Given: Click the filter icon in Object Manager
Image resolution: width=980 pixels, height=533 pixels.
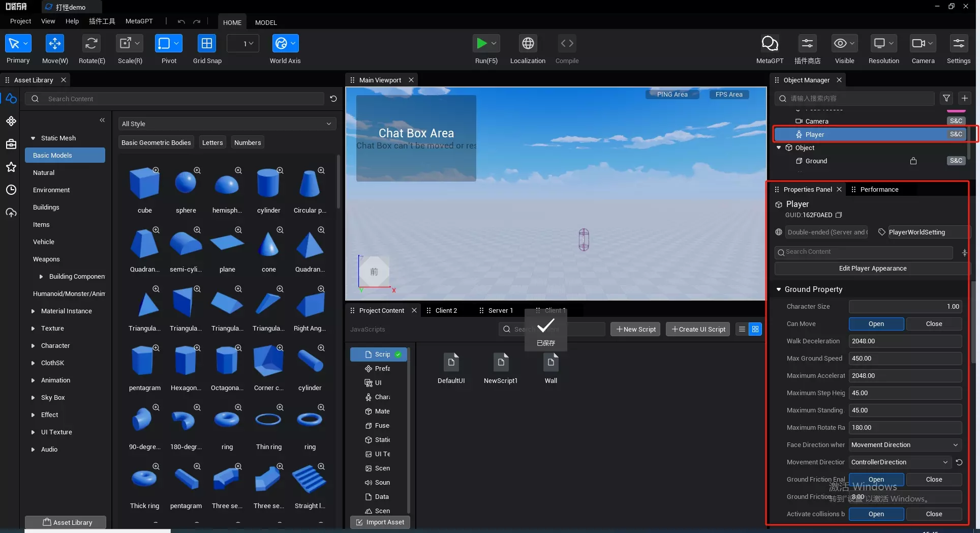Looking at the screenshot, I should [x=946, y=98].
